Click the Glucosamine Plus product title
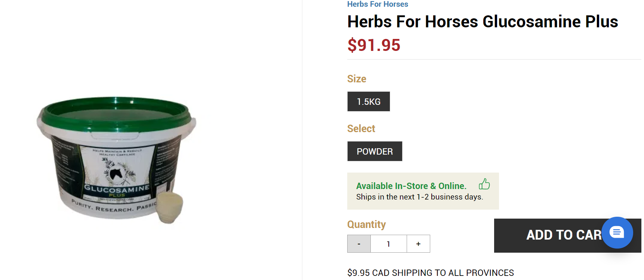The image size is (644, 280). click(483, 22)
